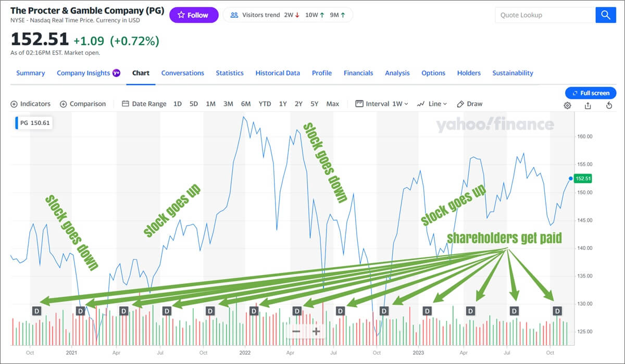Follow the Procter & Gamble stock
The width and height of the screenshot is (625, 364).
[x=193, y=15]
